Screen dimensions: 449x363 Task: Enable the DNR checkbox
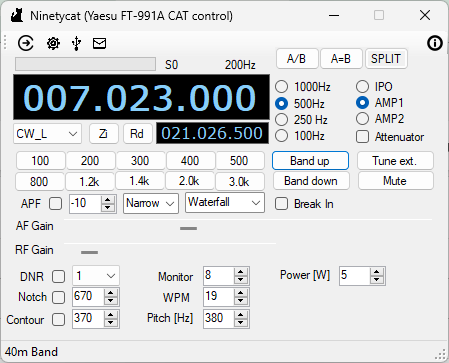click(x=58, y=277)
